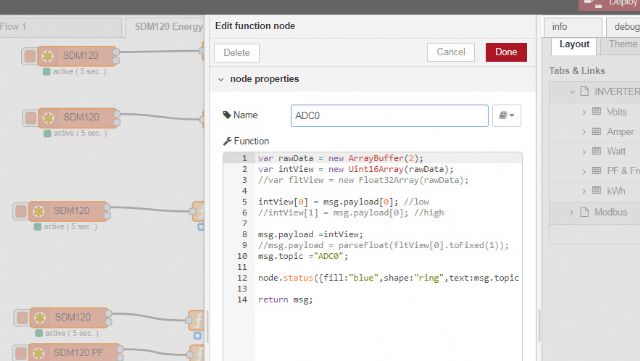Image resolution: width=640 pixels, height=361 pixels.
Task: Click the Done button
Action: [x=506, y=52]
